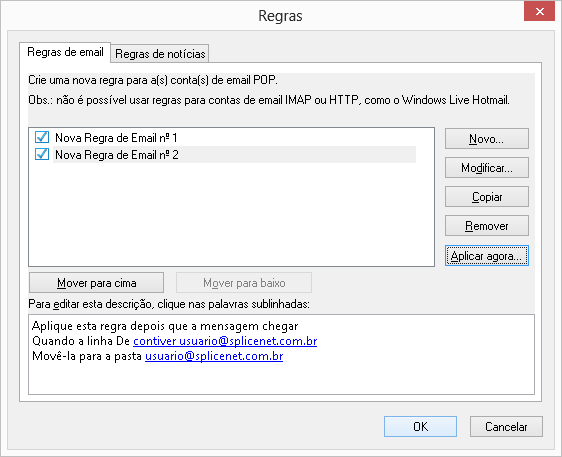This screenshot has height=457, width=562.
Task: Close the Regras window with the X
Action: click(539, 11)
